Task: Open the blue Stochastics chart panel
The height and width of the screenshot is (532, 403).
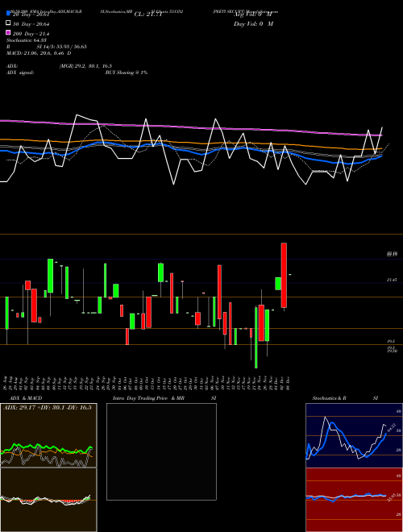Action: tap(354, 435)
